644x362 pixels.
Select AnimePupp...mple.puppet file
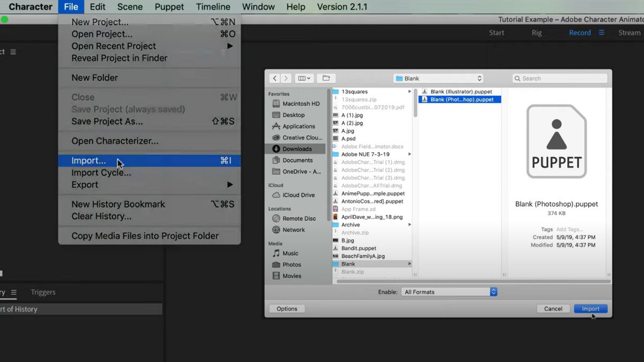(x=372, y=194)
